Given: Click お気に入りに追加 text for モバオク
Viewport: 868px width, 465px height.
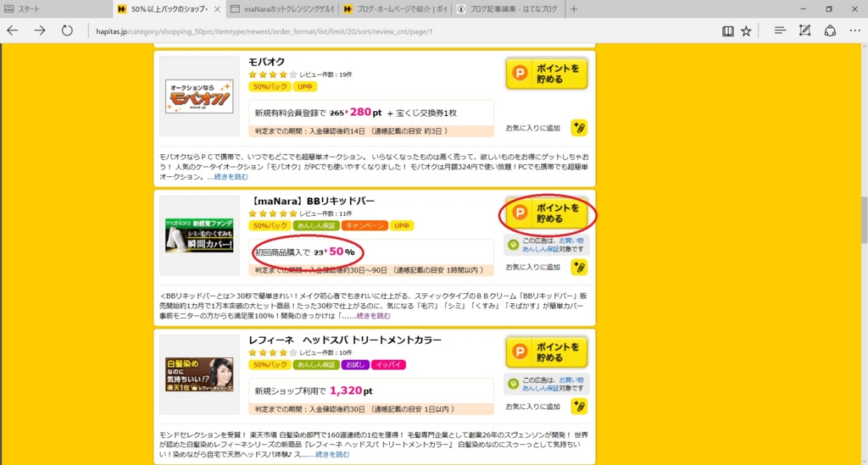Looking at the screenshot, I should coord(532,128).
